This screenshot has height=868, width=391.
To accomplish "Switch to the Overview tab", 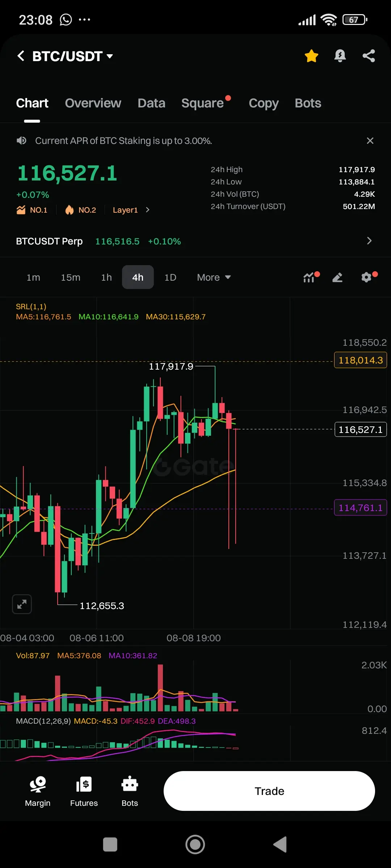I will [93, 103].
